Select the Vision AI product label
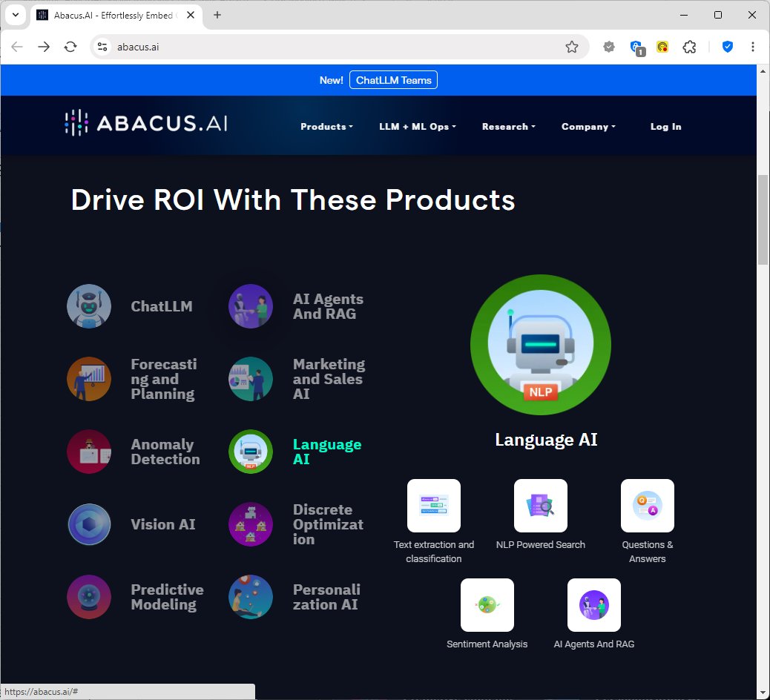 pos(163,524)
